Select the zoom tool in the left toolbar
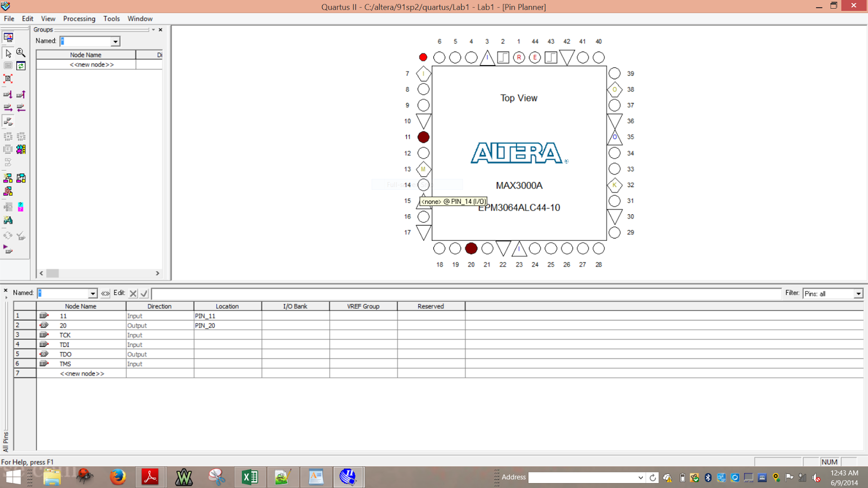868x488 pixels. pos(21,54)
